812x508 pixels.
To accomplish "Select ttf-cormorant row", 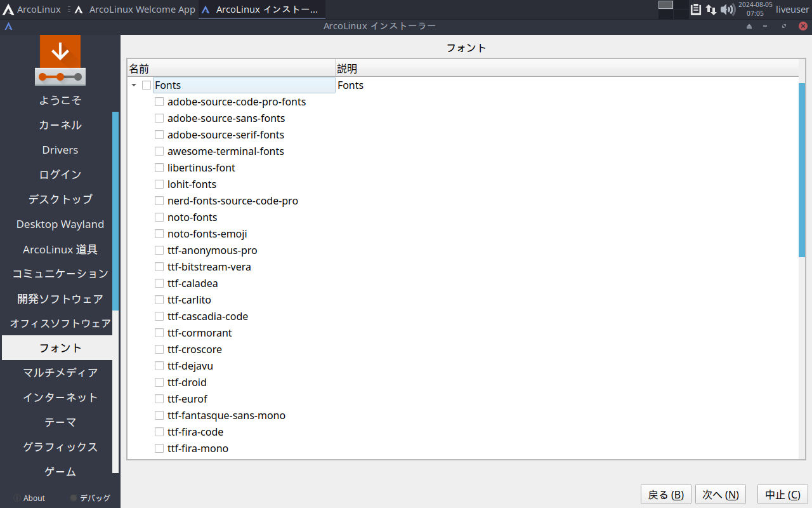I will click(x=200, y=333).
